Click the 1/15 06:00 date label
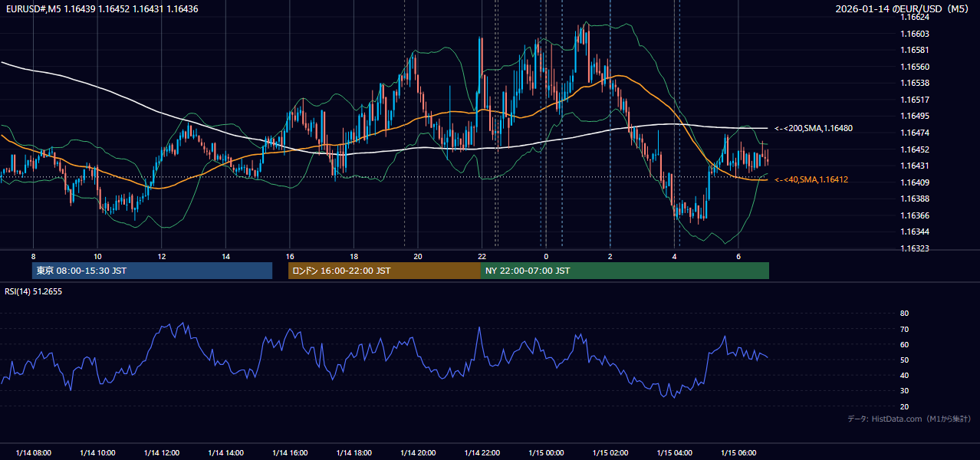980x460 pixels. pos(738,453)
